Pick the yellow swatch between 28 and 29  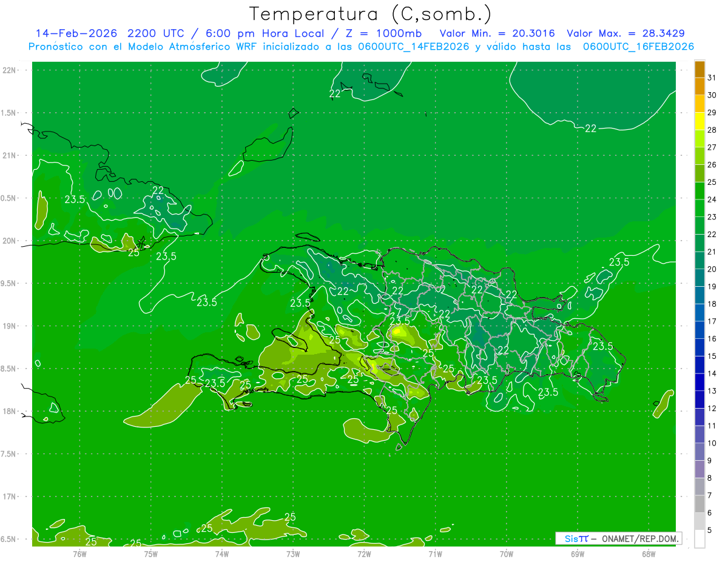[699, 121]
